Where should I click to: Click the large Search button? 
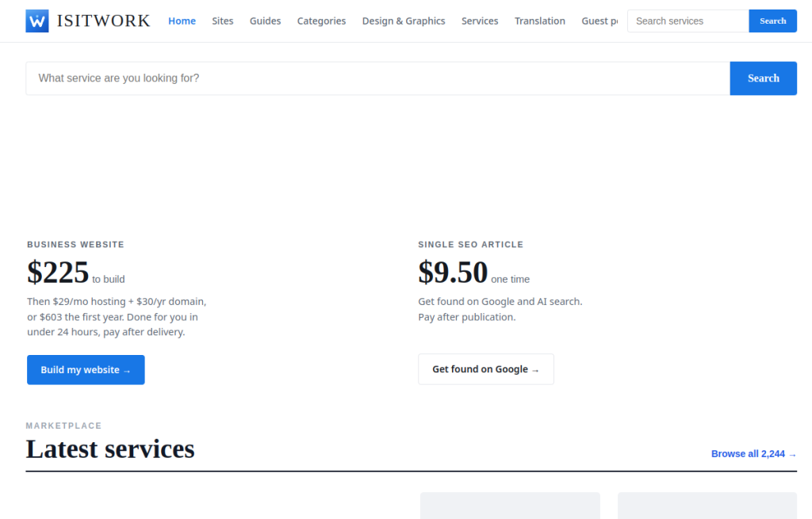[x=764, y=78]
